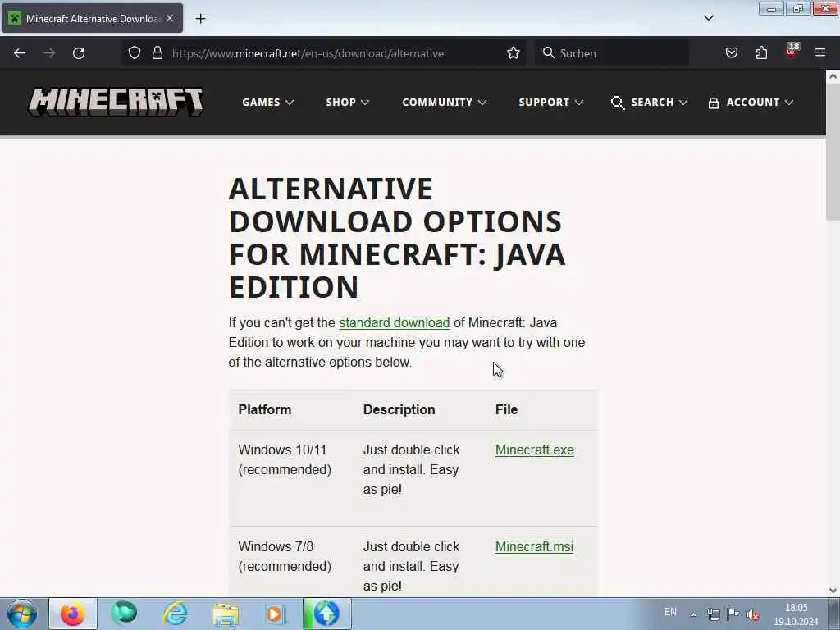Click the Alternative Download Options page heading
This screenshot has width=840, height=630.
tap(397, 238)
